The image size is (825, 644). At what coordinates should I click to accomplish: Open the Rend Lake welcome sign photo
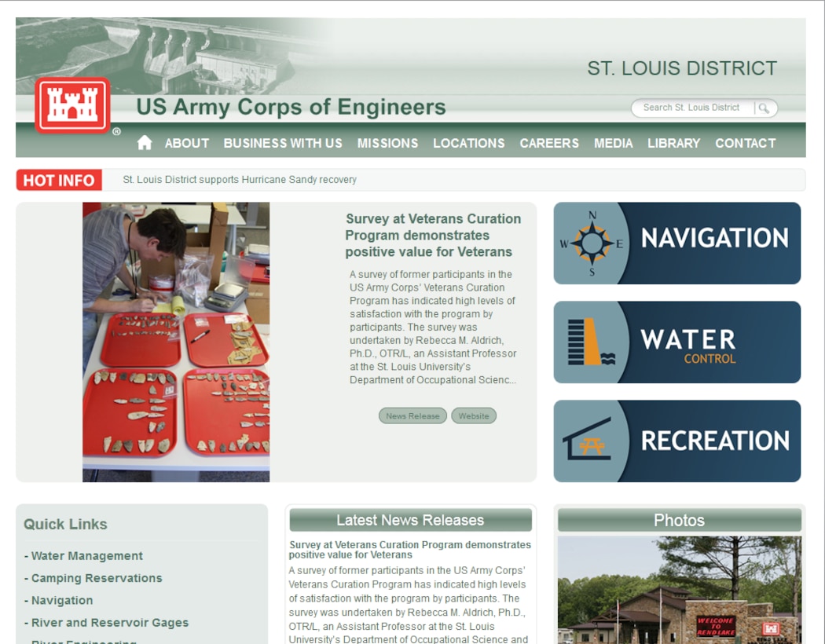(680, 590)
